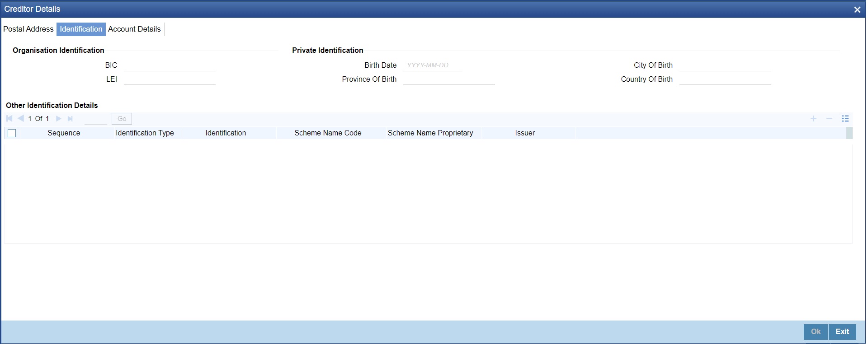Click the City Of Birth field
868x344 pixels.
pyautogui.click(x=725, y=65)
